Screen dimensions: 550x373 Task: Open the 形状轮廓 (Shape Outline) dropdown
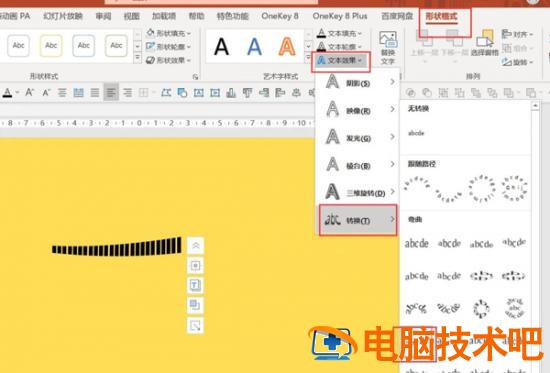point(169,47)
